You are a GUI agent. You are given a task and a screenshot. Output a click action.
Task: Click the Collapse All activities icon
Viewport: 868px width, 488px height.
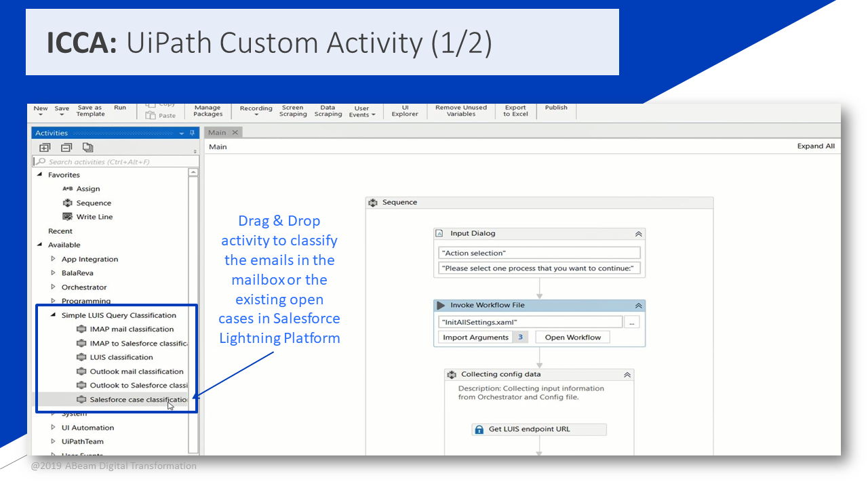(66, 147)
